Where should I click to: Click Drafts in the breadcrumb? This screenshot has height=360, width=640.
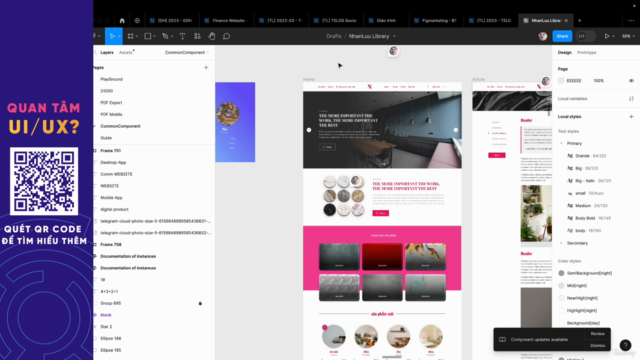tap(333, 36)
